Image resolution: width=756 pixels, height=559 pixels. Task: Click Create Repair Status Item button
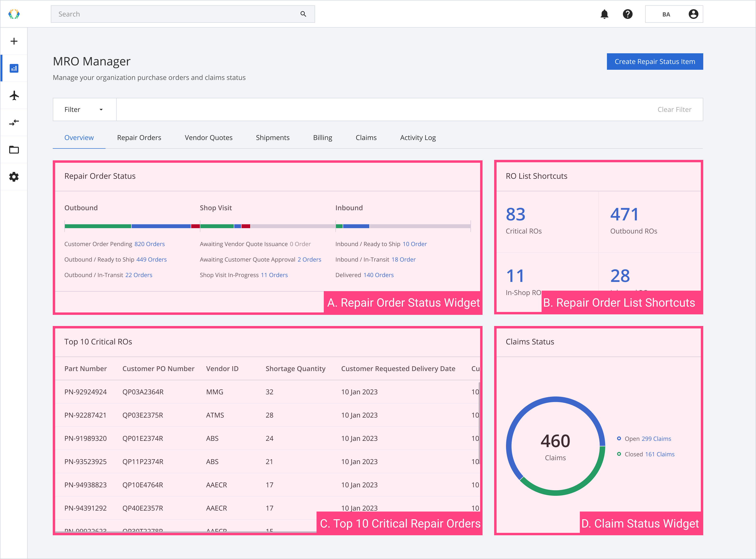[655, 61]
